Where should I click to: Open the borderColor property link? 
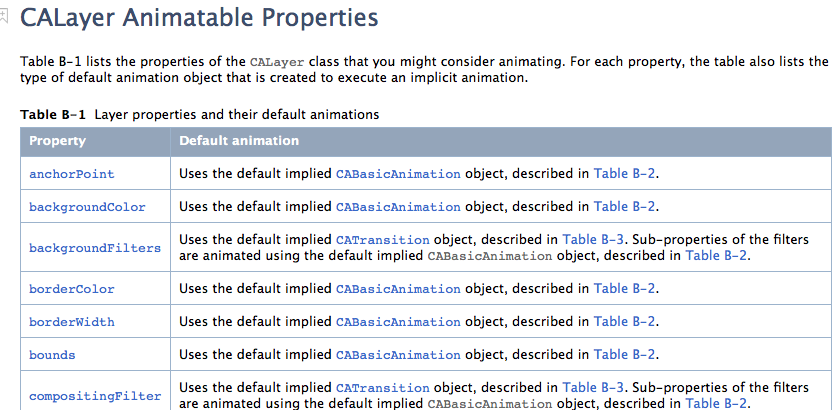click(x=72, y=289)
